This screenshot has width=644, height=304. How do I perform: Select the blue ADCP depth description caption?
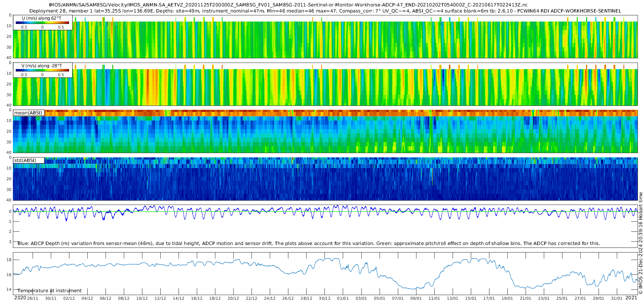(x=308, y=244)
